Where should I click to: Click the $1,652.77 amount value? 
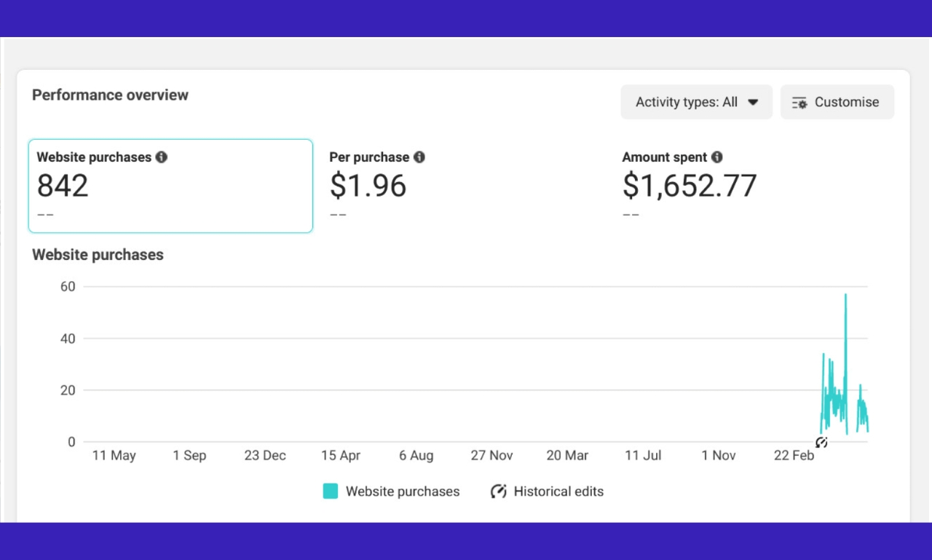point(689,186)
